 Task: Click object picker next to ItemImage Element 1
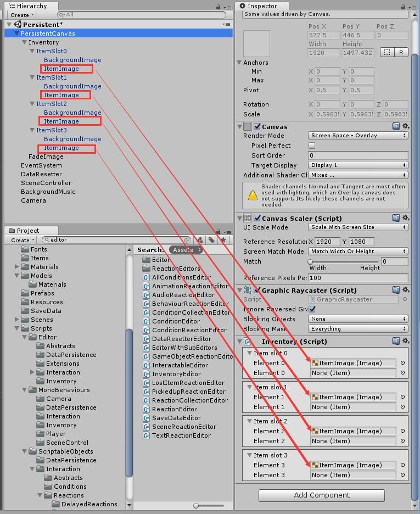click(x=402, y=397)
